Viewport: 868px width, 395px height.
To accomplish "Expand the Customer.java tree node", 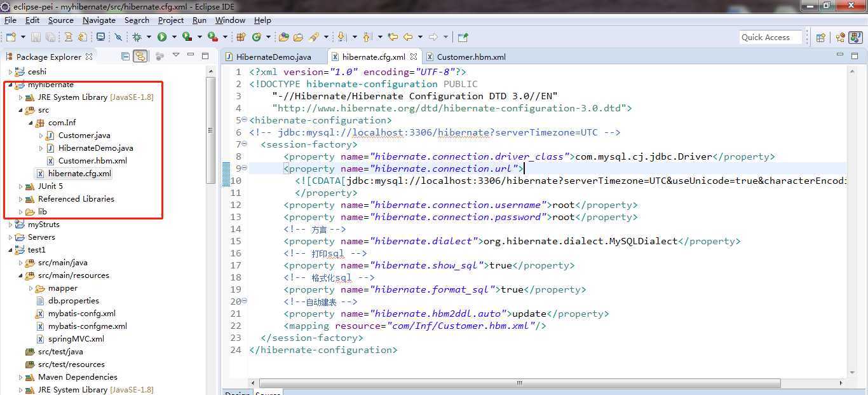I will [41, 135].
